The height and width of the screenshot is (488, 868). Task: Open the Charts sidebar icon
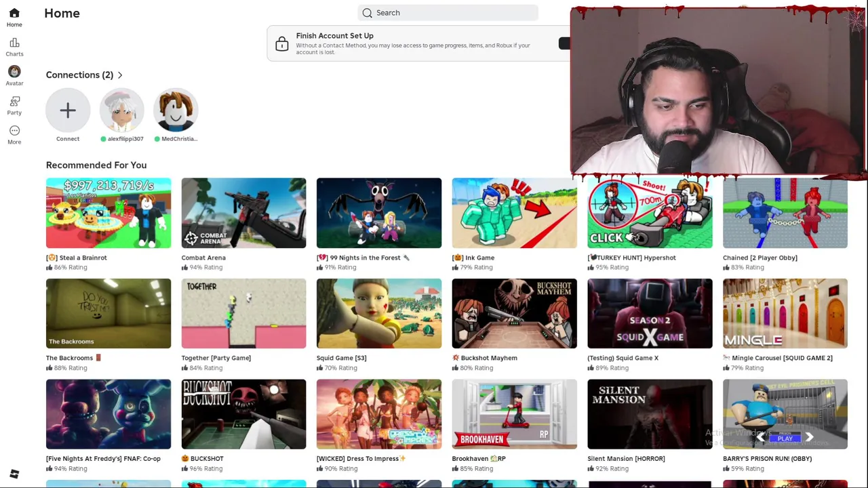click(14, 42)
